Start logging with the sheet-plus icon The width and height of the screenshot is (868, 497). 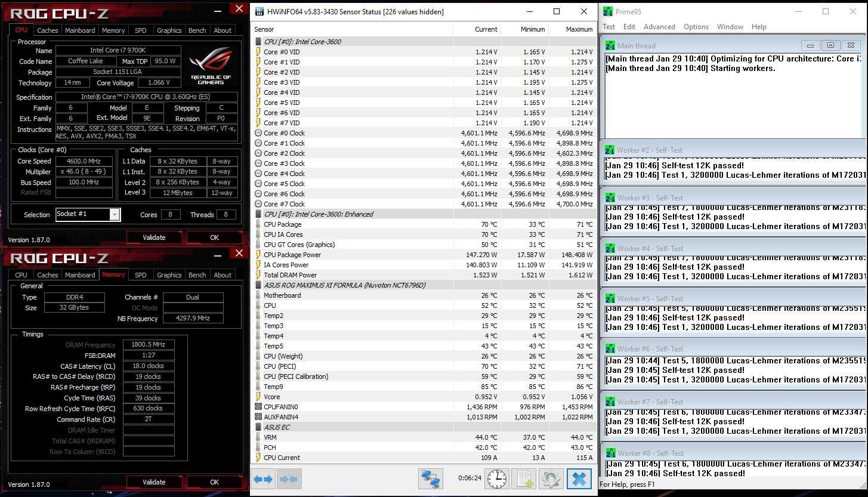[524, 479]
